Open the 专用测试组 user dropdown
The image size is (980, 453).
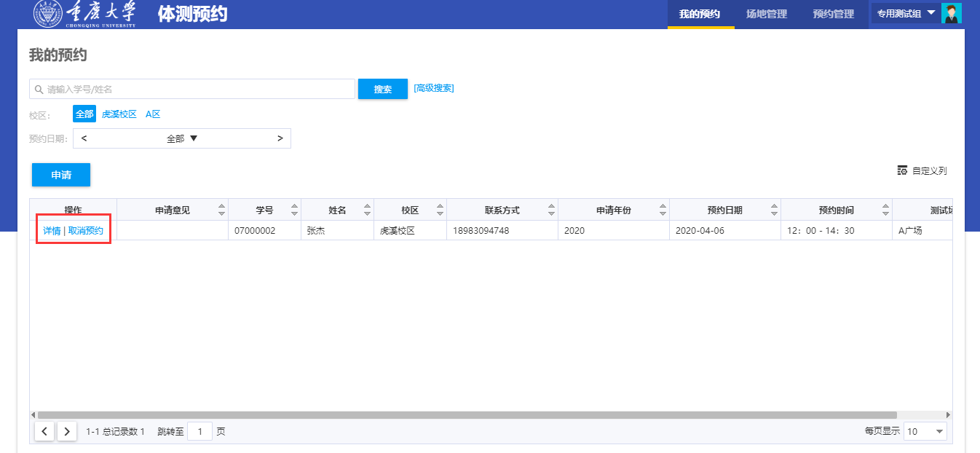click(x=906, y=14)
